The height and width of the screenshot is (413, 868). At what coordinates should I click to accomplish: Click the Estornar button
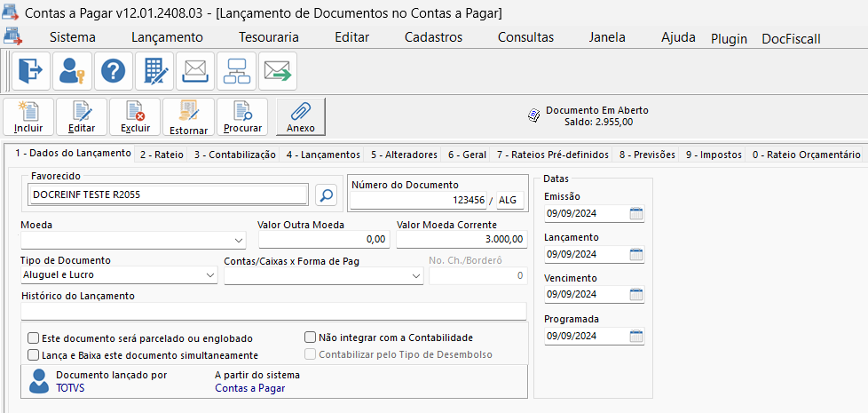click(188, 117)
